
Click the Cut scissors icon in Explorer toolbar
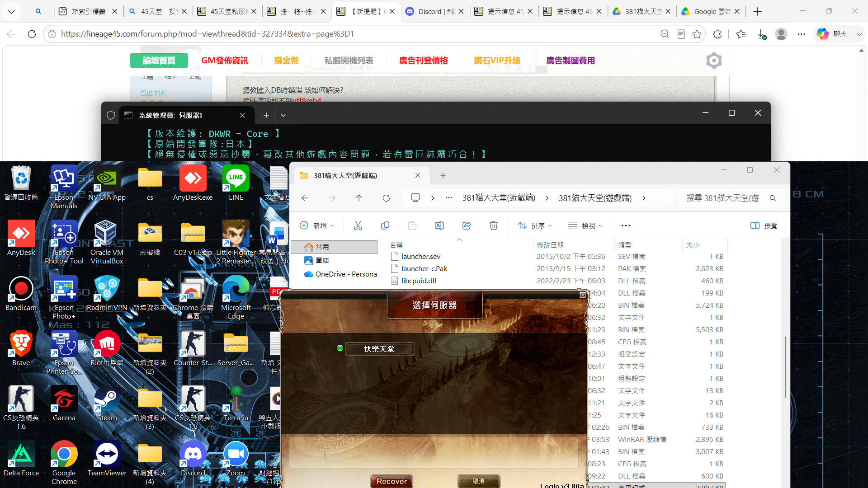point(358,225)
